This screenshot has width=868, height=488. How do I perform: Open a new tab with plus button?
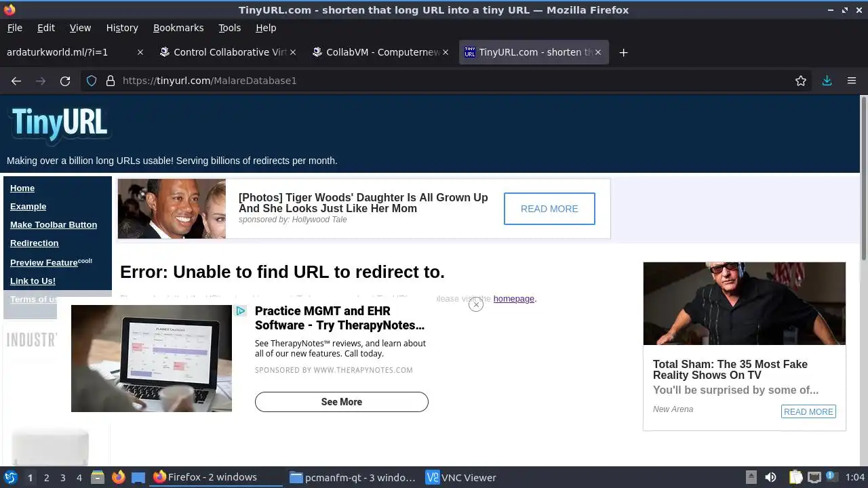point(623,52)
